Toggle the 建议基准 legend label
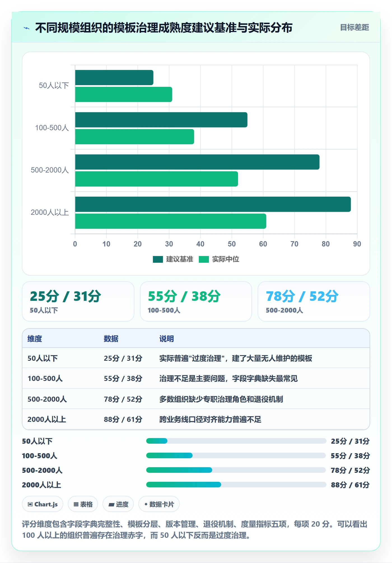 pyautogui.click(x=180, y=259)
